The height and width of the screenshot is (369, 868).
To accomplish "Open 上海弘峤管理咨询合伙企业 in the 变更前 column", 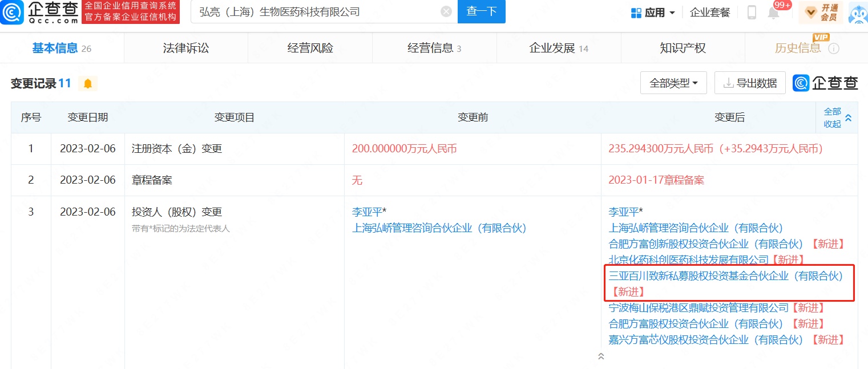I will pos(439,228).
